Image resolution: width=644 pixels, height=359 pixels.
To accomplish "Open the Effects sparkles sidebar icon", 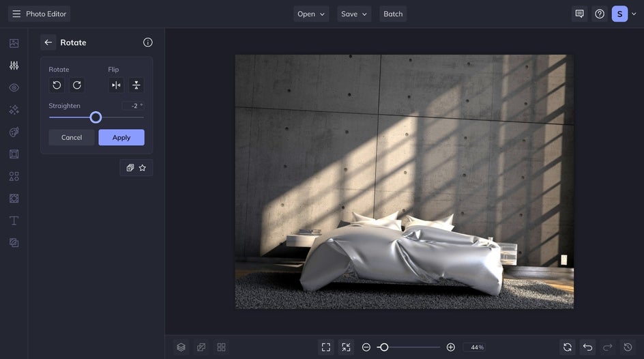I will (x=14, y=110).
